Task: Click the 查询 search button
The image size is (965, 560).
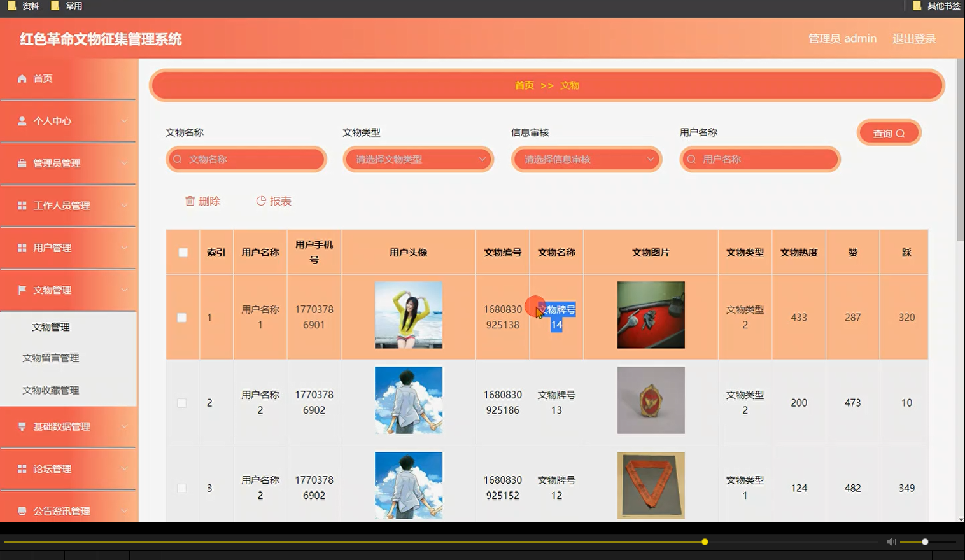Action: click(x=889, y=132)
